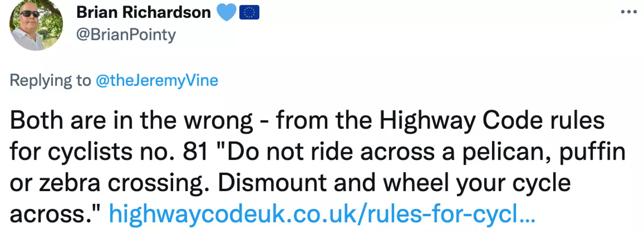
Task: Open the @BrianPointy handle link
Action: click(126, 34)
